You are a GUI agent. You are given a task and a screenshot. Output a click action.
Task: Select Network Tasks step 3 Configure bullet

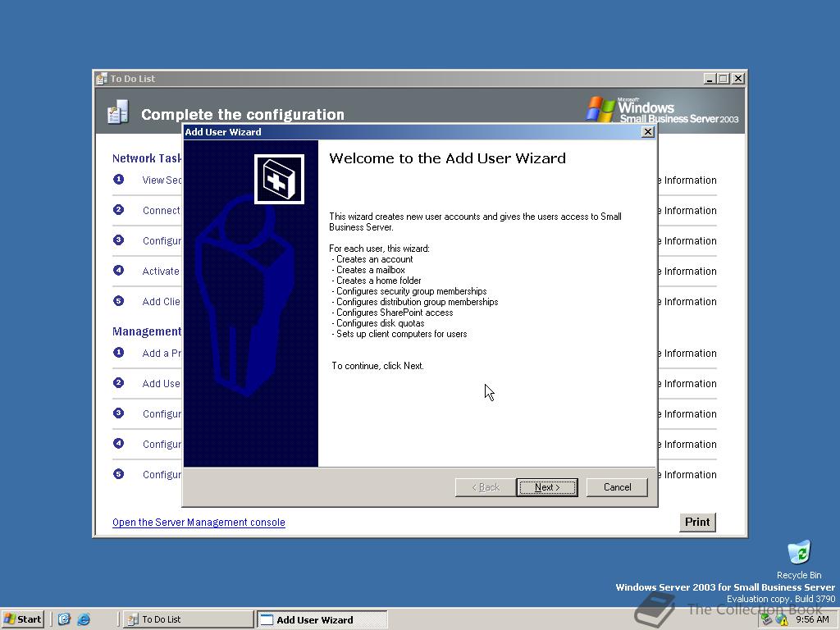pos(118,240)
